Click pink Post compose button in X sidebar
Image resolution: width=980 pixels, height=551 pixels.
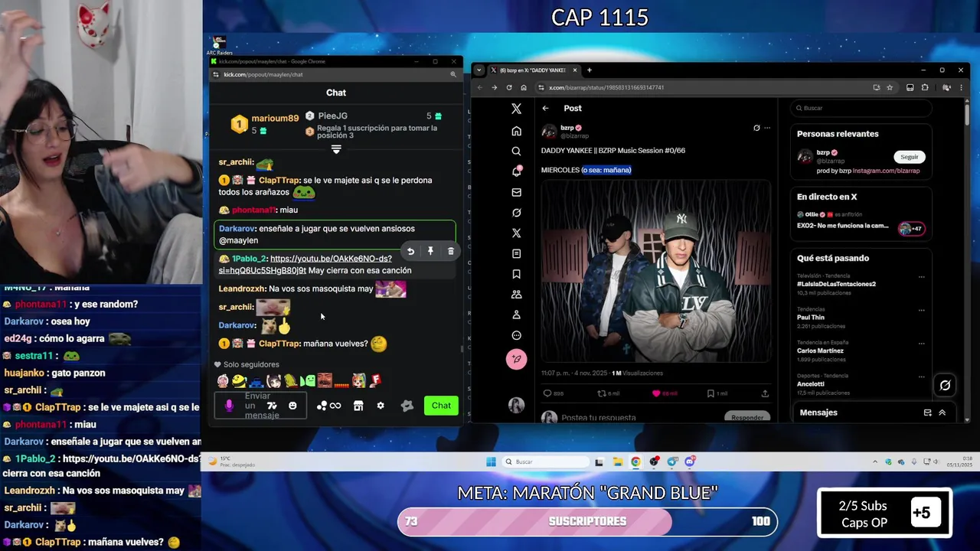[516, 359]
